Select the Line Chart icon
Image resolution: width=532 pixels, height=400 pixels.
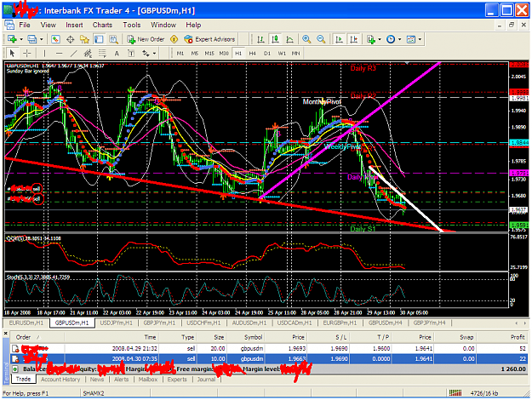(289, 39)
